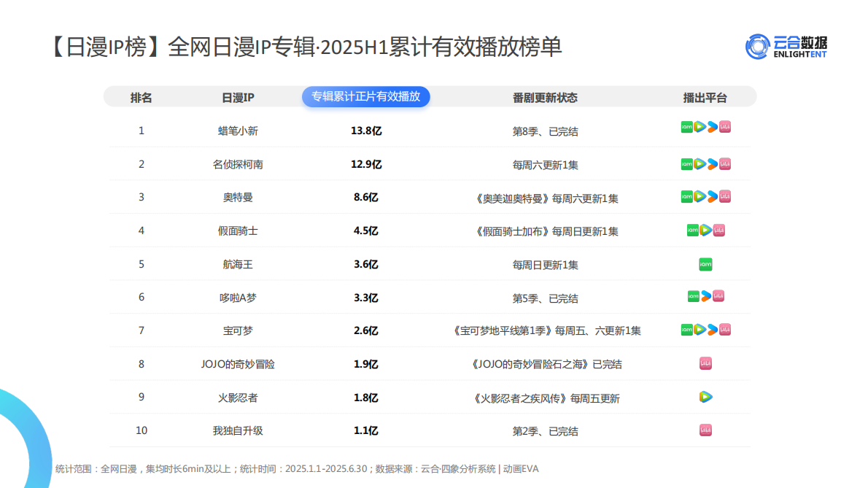Viewport: 868px width, 488px height.
Task: Click the 云合数据 ENLIGHTENT logo
Action: click(787, 45)
